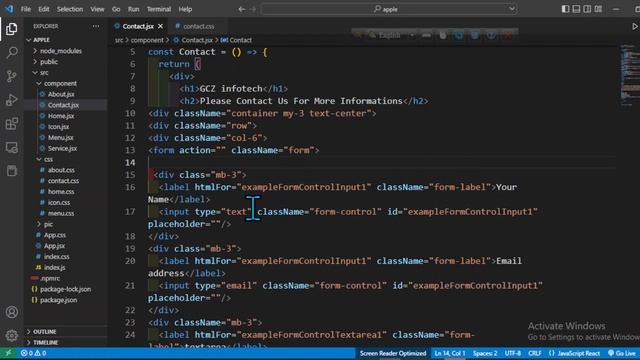Open .npmrc in the explorer

50,278
